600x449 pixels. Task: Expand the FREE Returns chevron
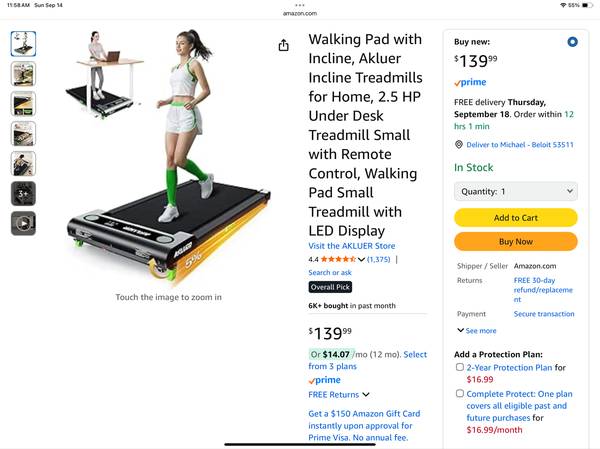click(x=366, y=394)
